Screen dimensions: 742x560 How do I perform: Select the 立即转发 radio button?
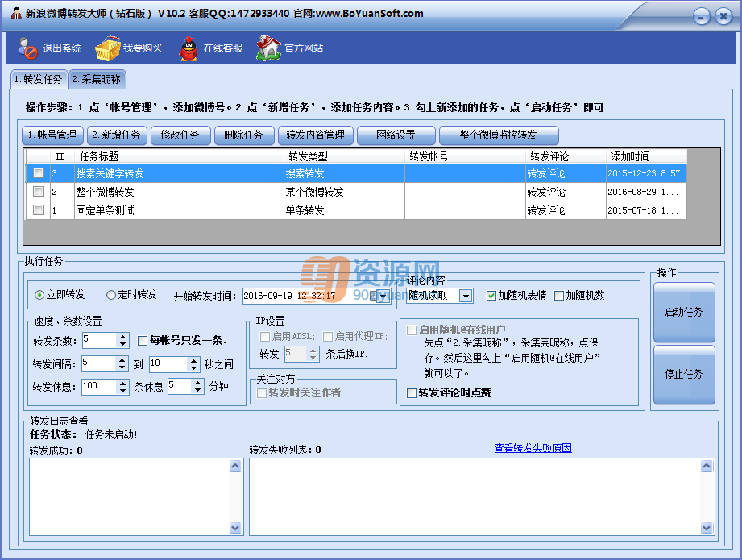[x=39, y=295]
